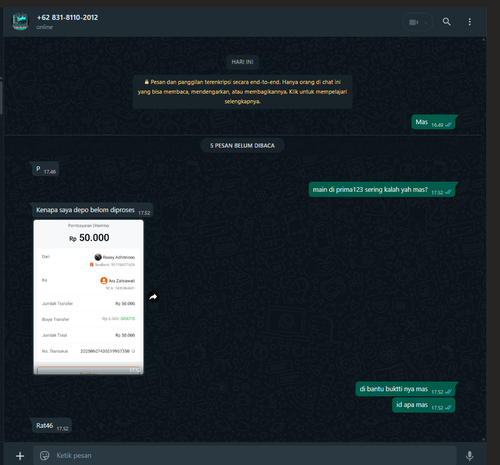
Task: Click the end-to-end encryption notice
Action: pos(242,92)
